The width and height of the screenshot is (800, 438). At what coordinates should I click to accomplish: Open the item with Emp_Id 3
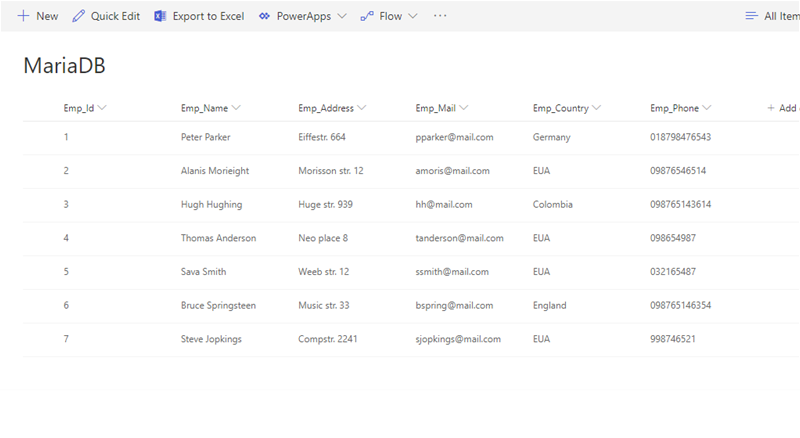click(66, 204)
